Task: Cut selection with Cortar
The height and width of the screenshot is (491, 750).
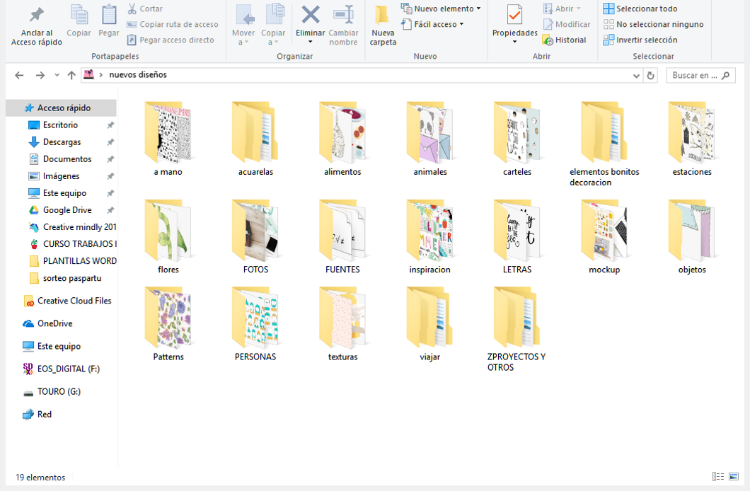Action: click(145, 9)
